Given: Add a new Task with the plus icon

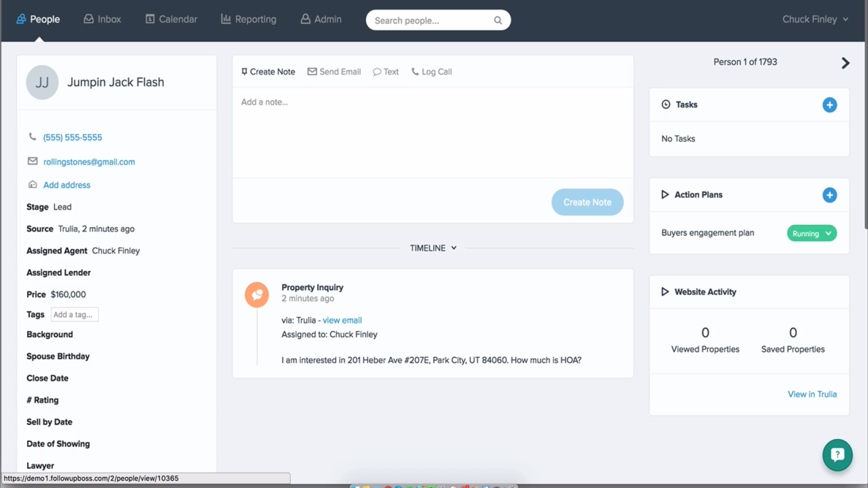Looking at the screenshot, I should [x=829, y=105].
